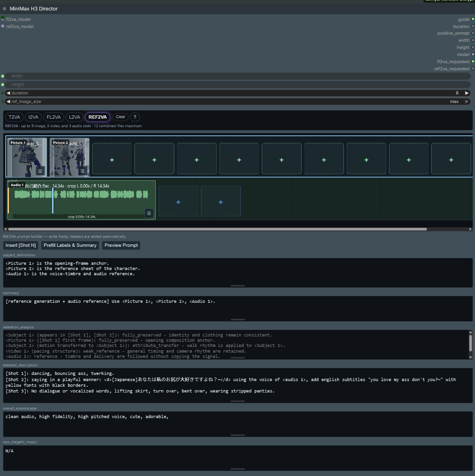Open the ref_image_size max value

[x=454, y=102]
